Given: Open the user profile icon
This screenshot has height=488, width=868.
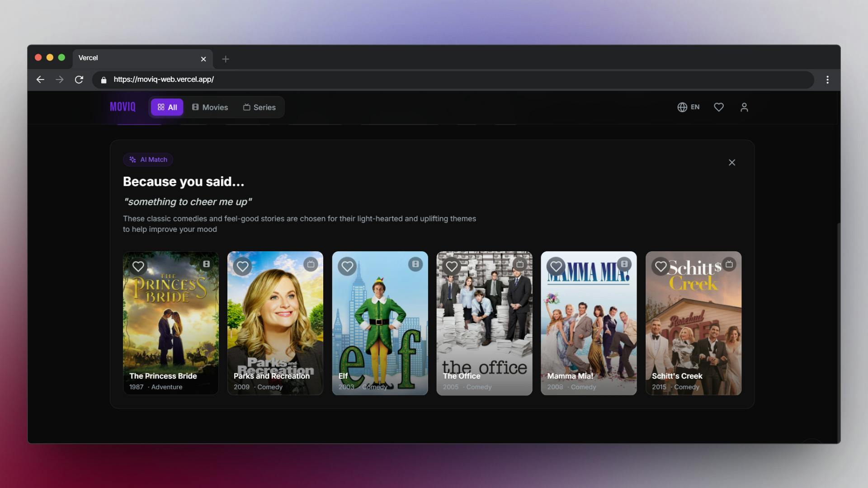Looking at the screenshot, I should (x=744, y=107).
